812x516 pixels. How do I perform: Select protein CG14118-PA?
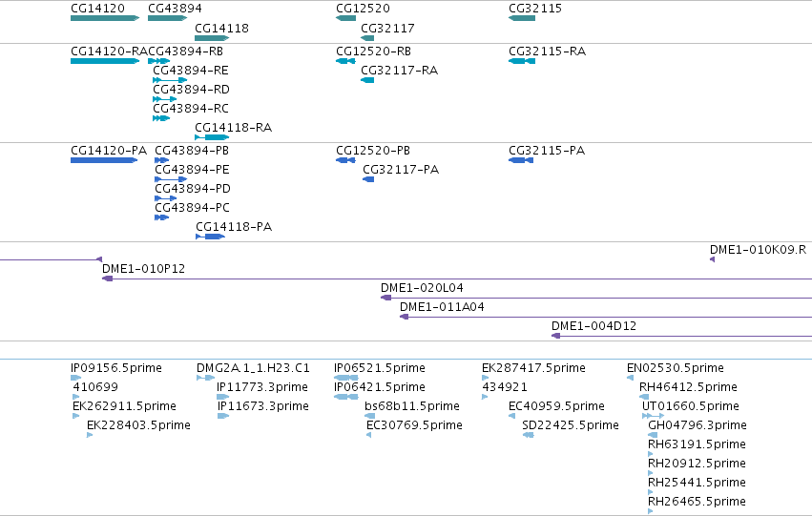tap(210, 237)
